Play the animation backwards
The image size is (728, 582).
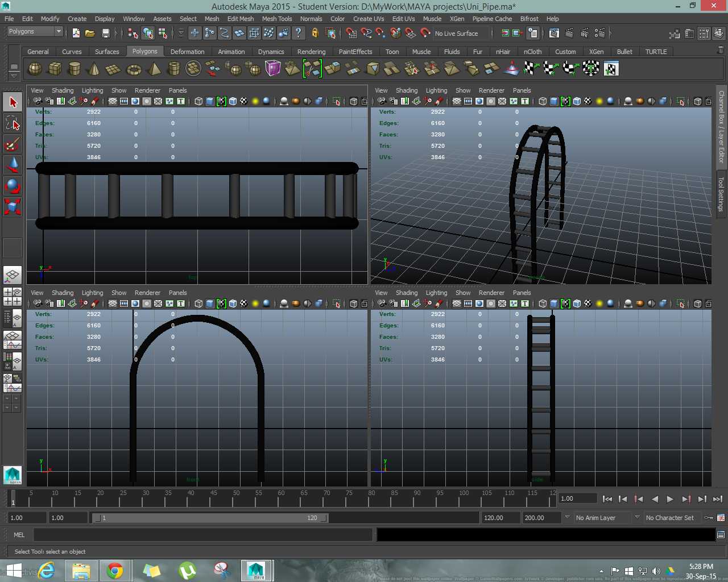coord(655,499)
